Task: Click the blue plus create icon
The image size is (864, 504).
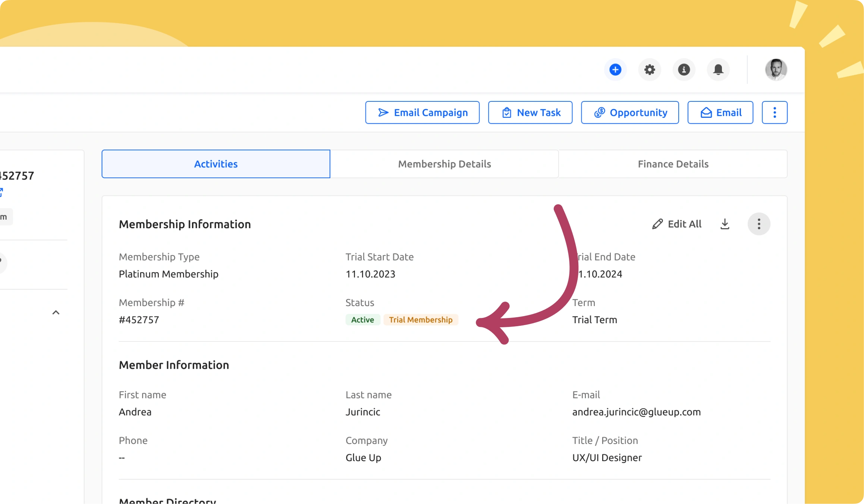Action: [x=615, y=70]
